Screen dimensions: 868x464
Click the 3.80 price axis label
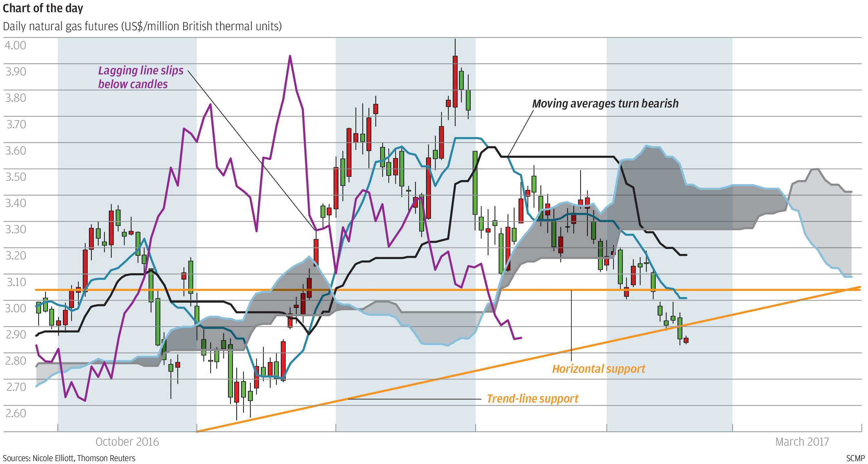click(15, 98)
